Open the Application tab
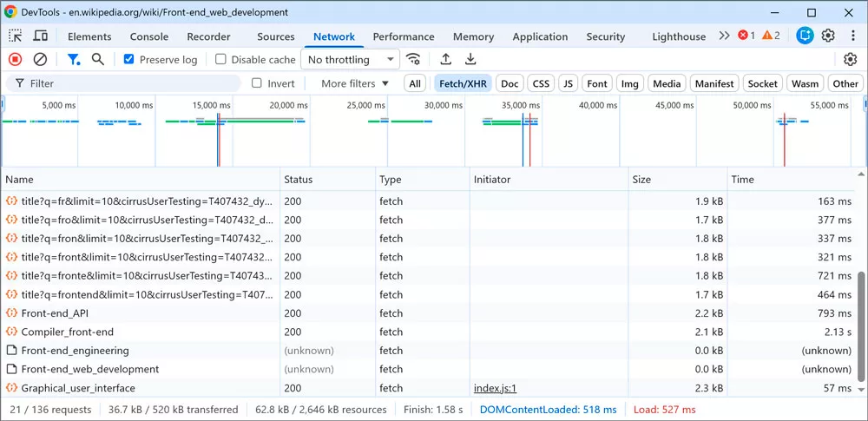Image resolution: width=868 pixels, height=421 pixels. [x=540, y=36]
